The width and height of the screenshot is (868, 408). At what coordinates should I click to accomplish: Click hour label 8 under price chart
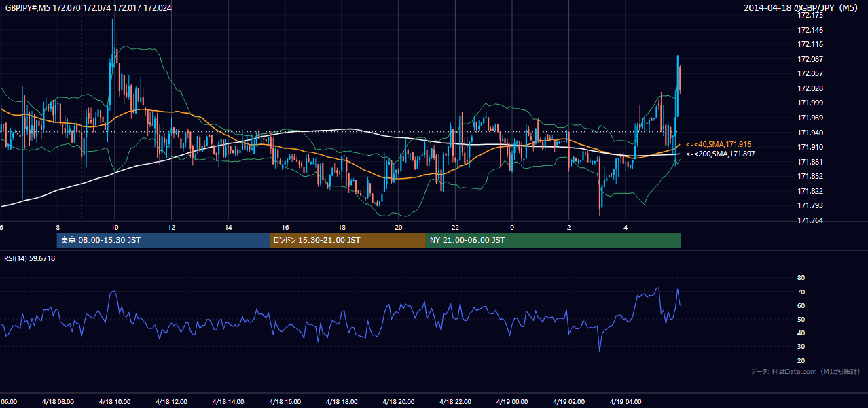[x=58, y=228]
